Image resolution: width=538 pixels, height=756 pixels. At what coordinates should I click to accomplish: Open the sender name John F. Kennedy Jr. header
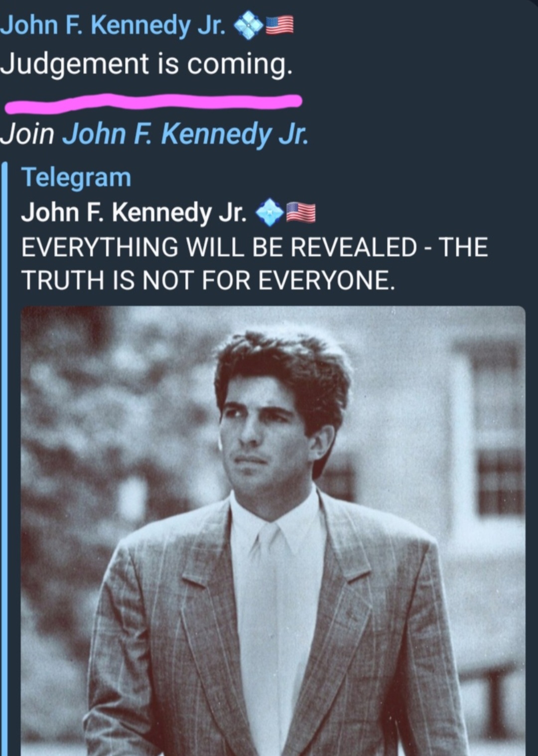113,25
